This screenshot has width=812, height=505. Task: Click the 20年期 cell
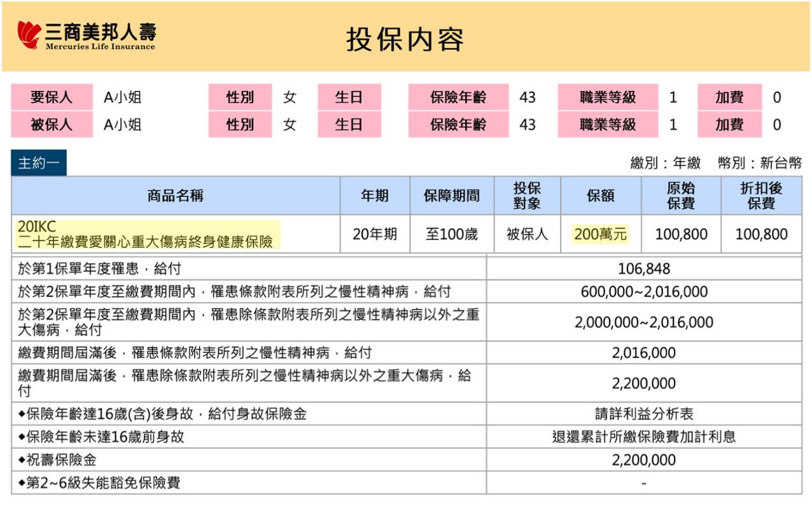(375, 234)
